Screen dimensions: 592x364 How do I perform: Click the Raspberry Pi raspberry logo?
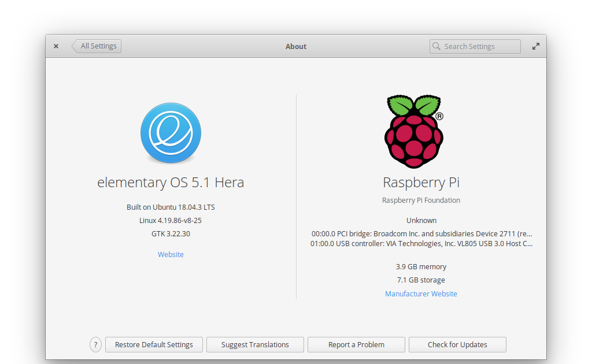point(413,132)
